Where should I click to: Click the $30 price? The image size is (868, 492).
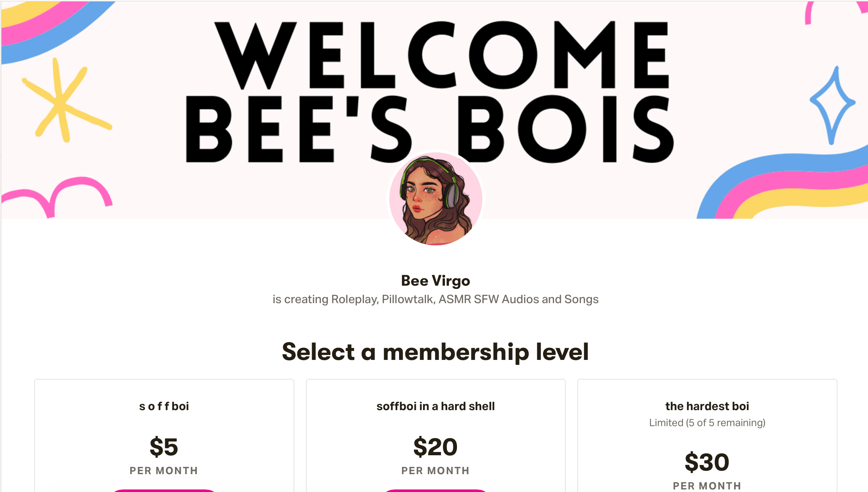(707, 462)
